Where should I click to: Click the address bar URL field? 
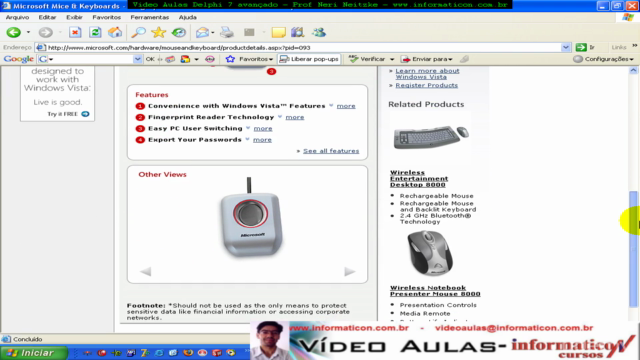[x=302, y=47]
